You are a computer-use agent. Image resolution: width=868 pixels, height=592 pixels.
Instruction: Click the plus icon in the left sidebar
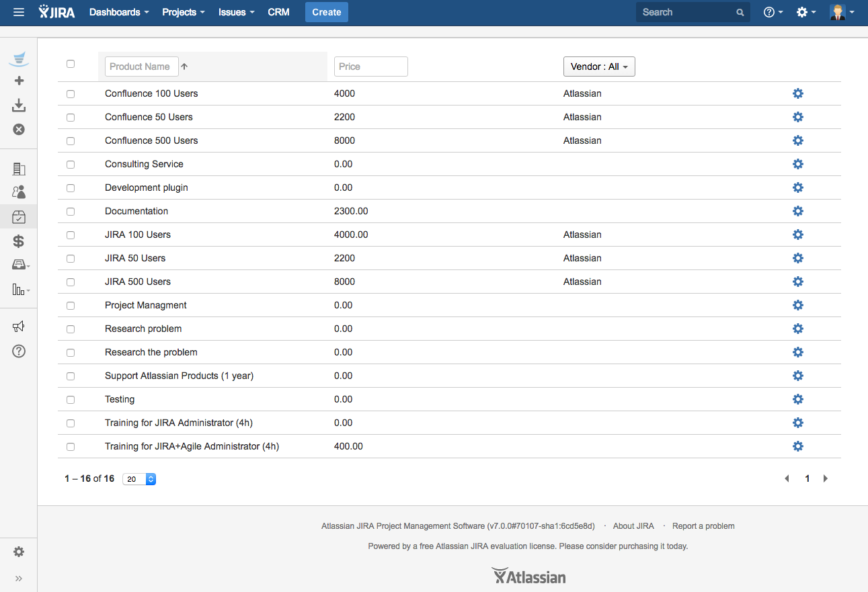19,81
